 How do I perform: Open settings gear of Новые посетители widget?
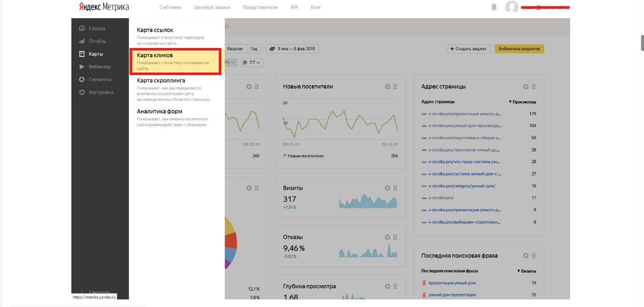[x=387, y=86]
